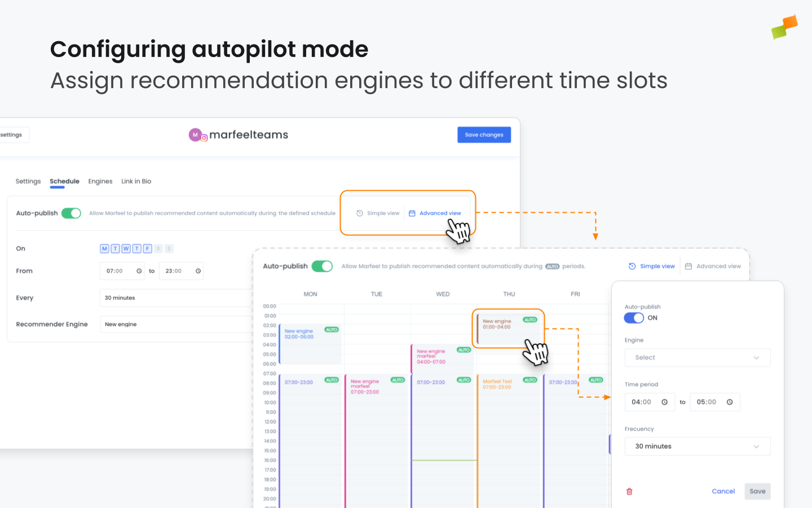Deselect the Wednesday day button
Viewport: 812px width, 508px height.
point(126,248)
